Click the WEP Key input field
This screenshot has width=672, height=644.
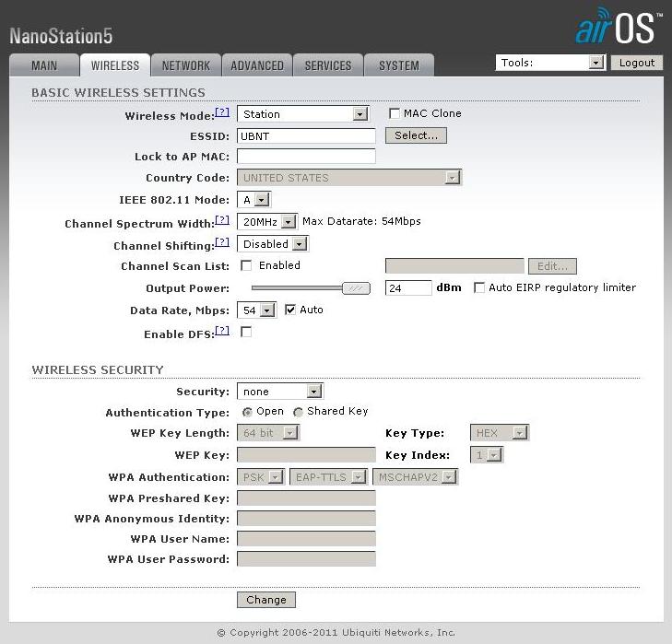point(306,454)
